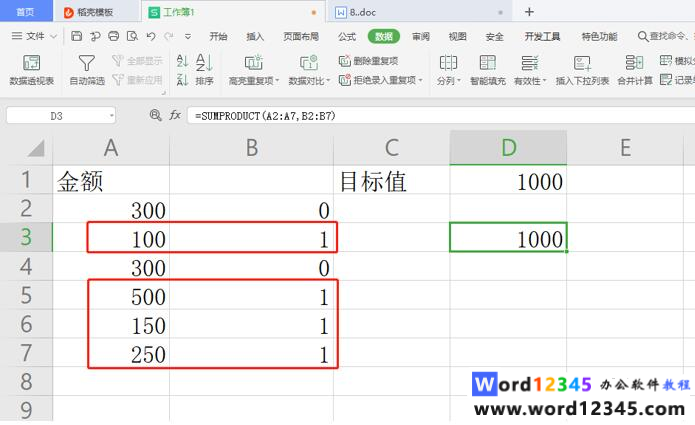The width and height of the screenshot is (695, 425).
Task: Switch to the 开始 ribbon tab
Action: (218, 36)
